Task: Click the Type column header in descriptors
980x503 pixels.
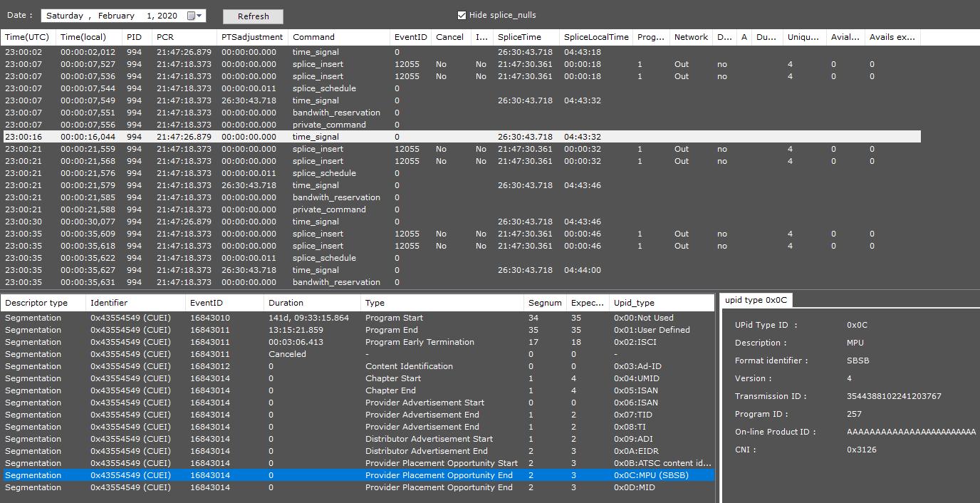Action: (x=442, y=303)
